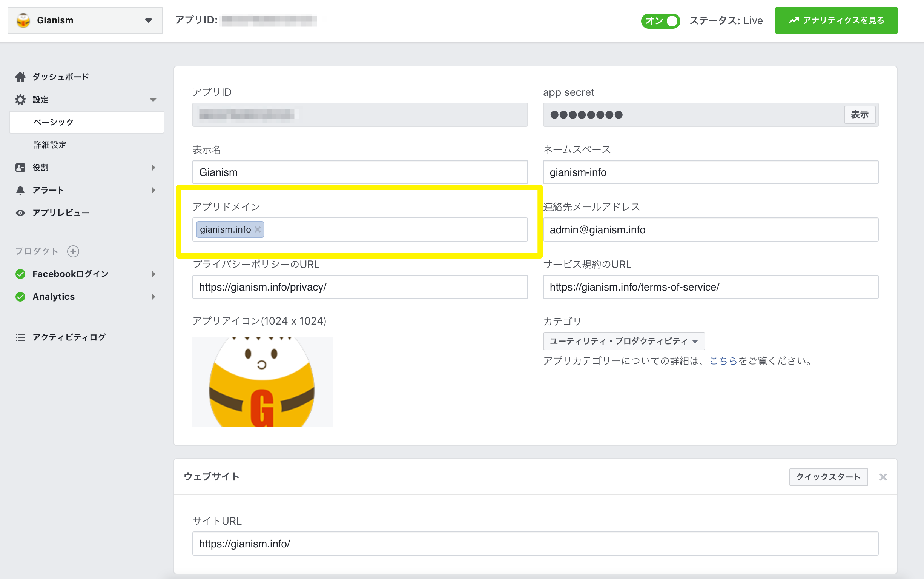Click the サービス規約のURL field

(x=711, y=287)
